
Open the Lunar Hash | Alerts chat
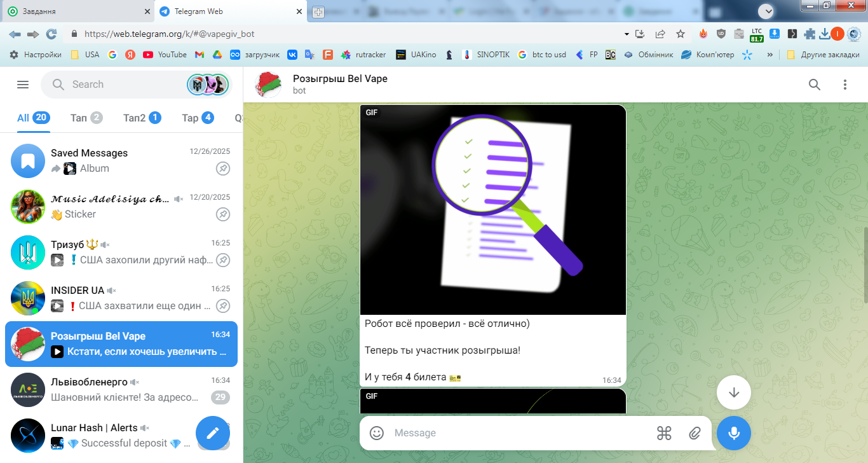click(x=121, y=436)
